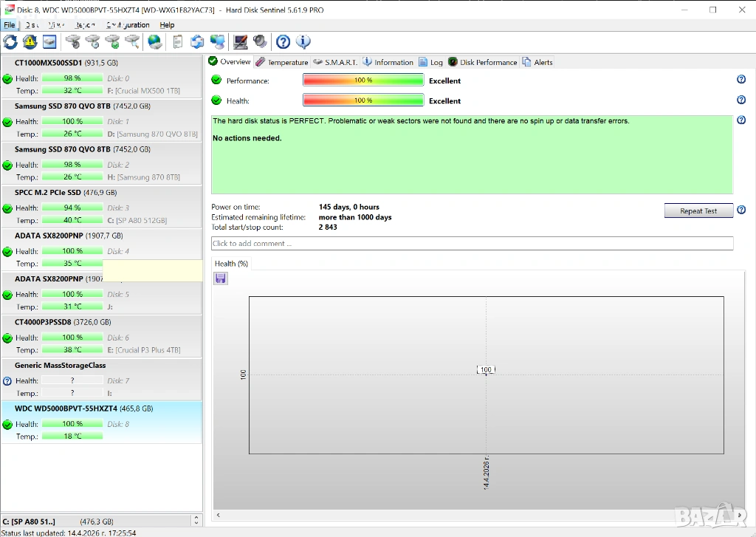
Task: Click the Refresh disk status toolbar icon
Action: 10,42
